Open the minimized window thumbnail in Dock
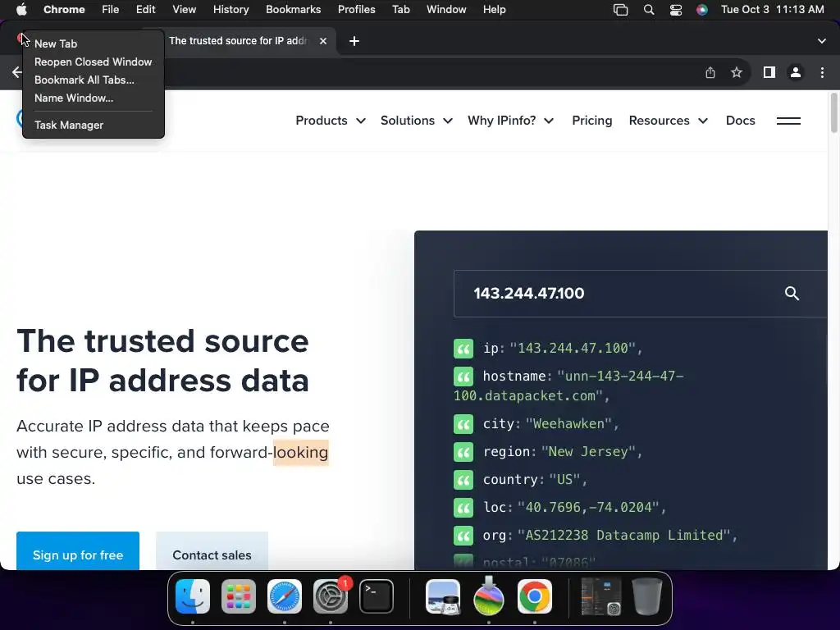840x630 pixels. pyautogui.click(x=601, y=596)
